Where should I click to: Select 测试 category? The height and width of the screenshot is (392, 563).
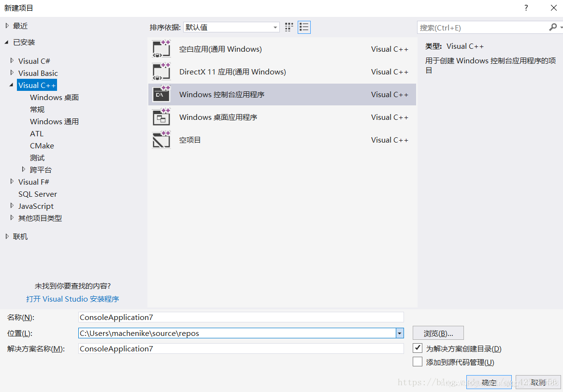click(37, 158)
